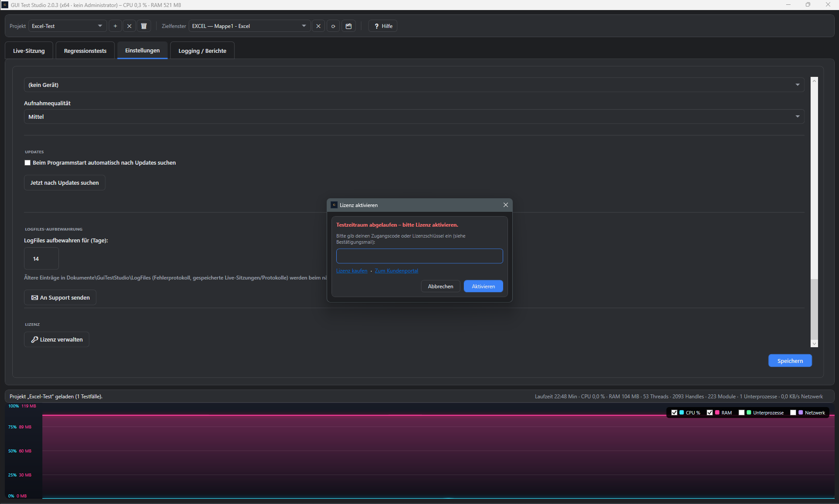Screen dimensions: 839x504
Task: Enable the Netzwerk graph checkbox
Action: (x=793, y=413)
